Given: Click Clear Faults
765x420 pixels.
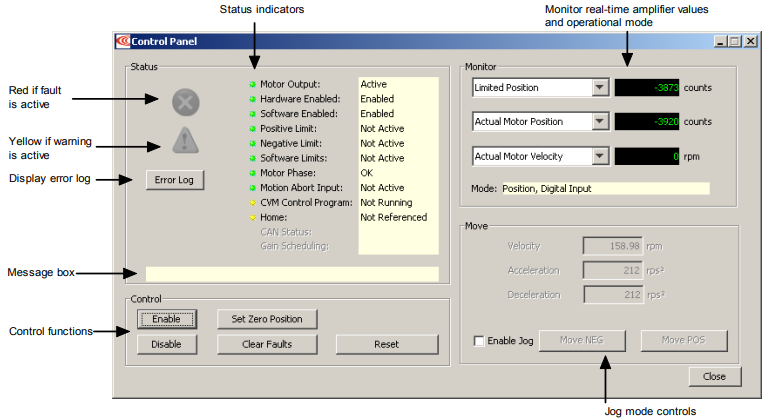Looking at the screenshot, I should pos(267,344).
